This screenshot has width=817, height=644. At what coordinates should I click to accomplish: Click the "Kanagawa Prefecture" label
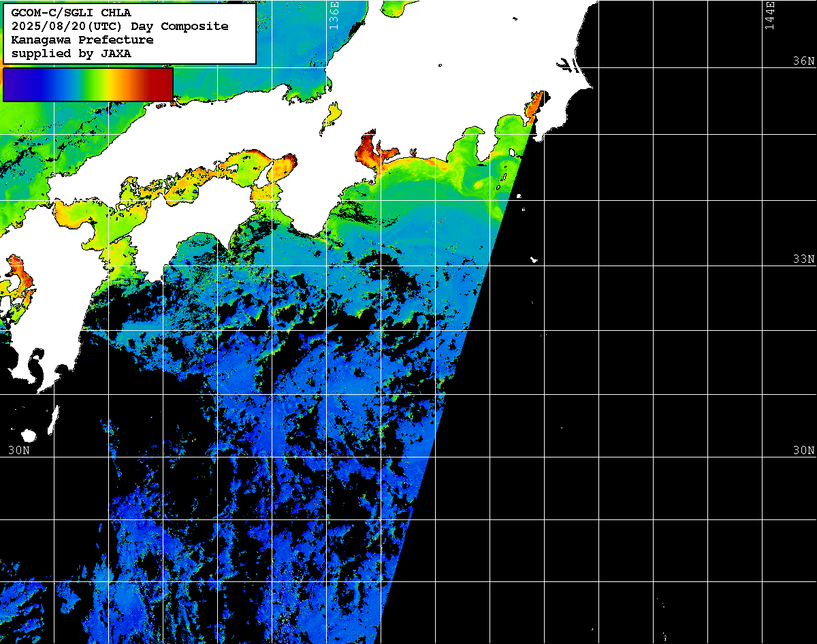82,39
